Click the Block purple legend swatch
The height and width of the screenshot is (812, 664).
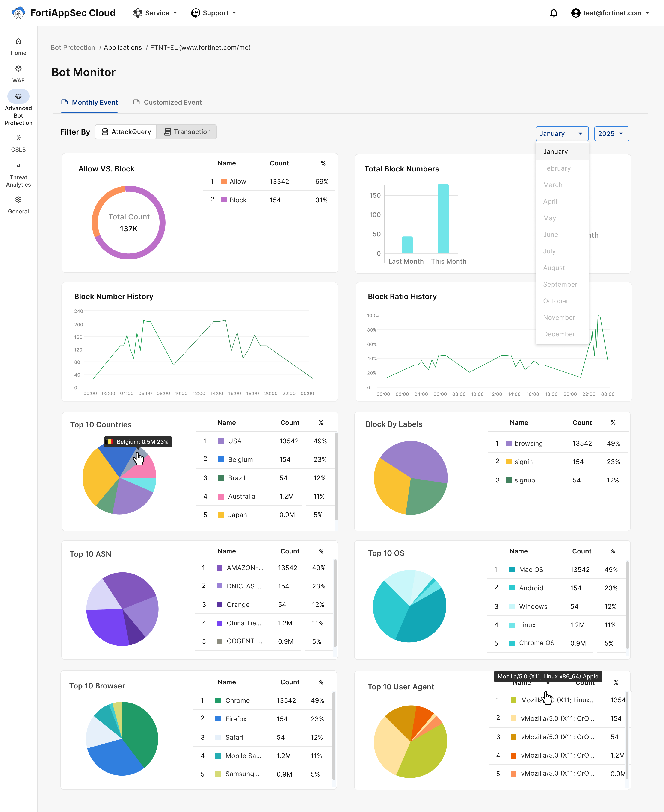click(x=224, y=200)
